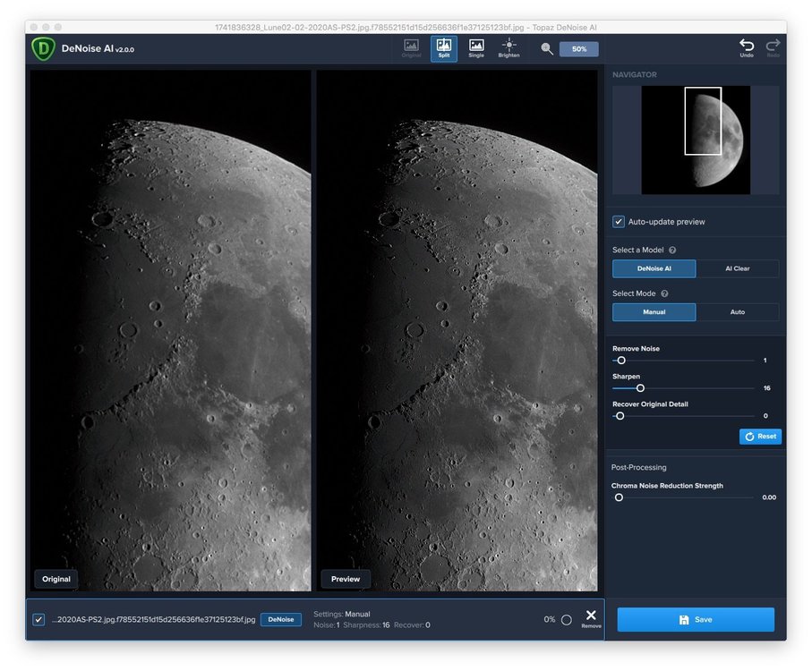Switch to Original view mode
Screen dimensions: 812x671
coord(411,48)
